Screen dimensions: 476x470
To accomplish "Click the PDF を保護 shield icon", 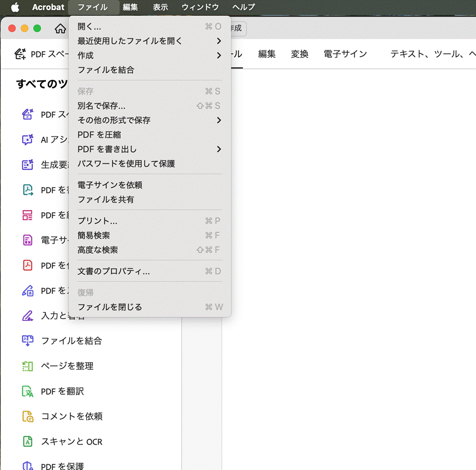I will (27, 465).
